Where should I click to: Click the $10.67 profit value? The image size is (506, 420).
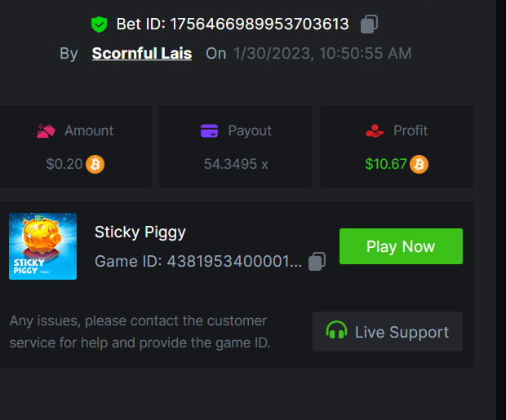click(386, 165)
